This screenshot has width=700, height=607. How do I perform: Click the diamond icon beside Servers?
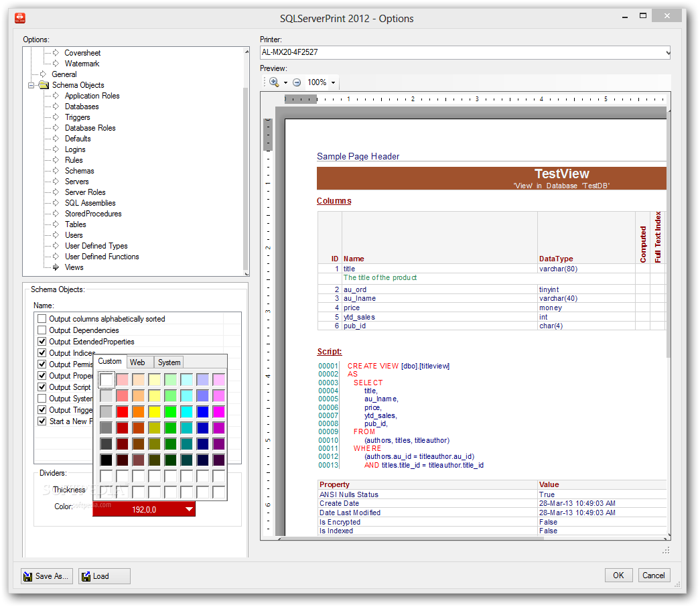pyautogui.click(x=56, y=182)
